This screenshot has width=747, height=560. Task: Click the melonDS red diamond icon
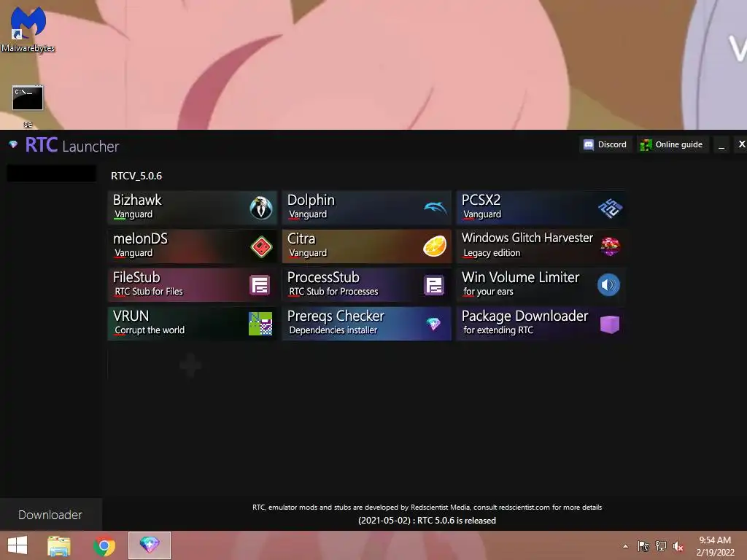point(261,246)
